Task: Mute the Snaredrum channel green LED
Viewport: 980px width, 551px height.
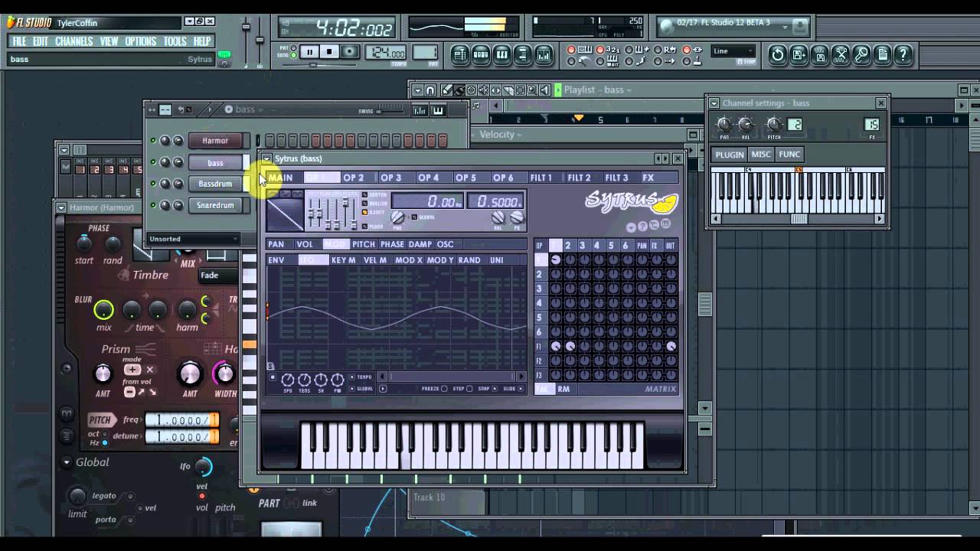Action: pos(153,205)
